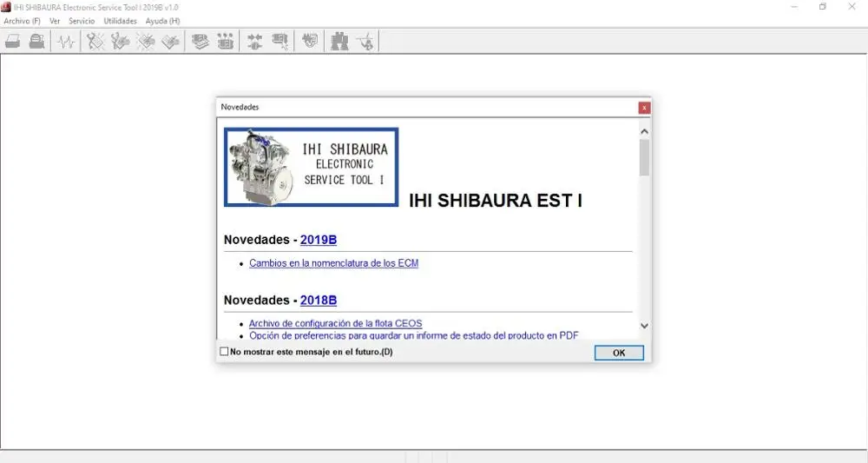
Task: Close the Novedades dialog with red X
Action: pos(644,108)
